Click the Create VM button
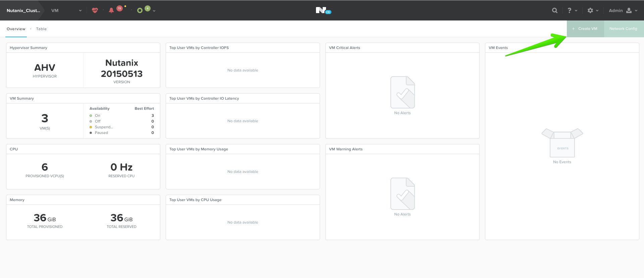This screenshot has height=278, width=644. (585, 29)
